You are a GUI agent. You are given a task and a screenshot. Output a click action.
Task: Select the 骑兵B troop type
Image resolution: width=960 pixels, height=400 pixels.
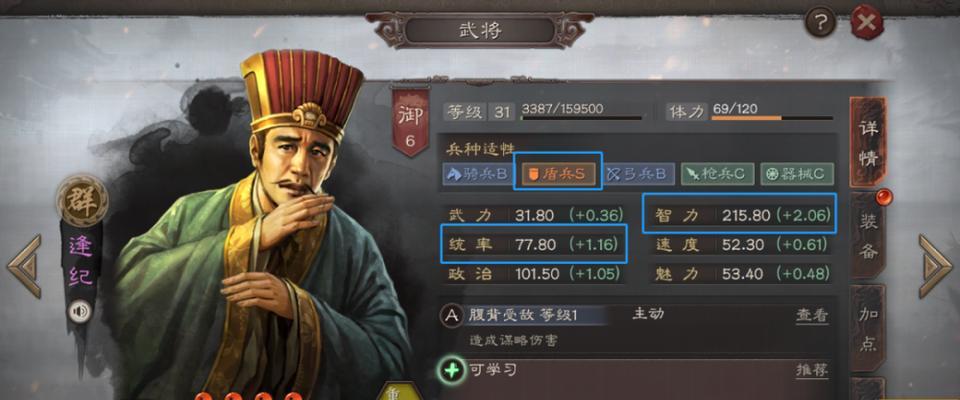click(477, 174)
